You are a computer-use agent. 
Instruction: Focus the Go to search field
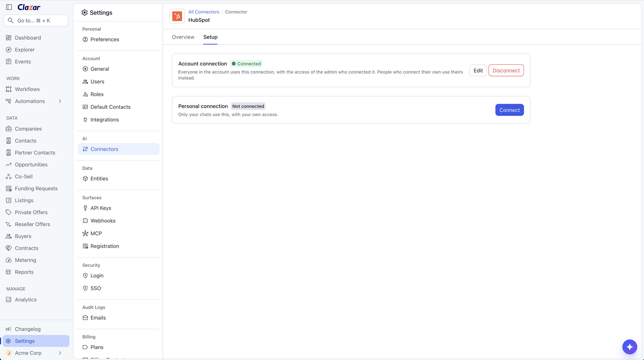[36, 21]
